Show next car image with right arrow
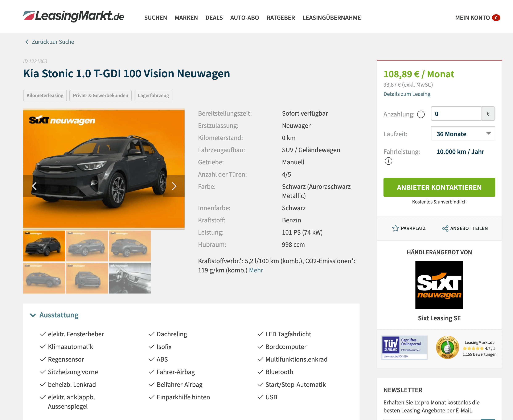The height and width of the screenshot is (420, 513). click(x=174, y=186)
